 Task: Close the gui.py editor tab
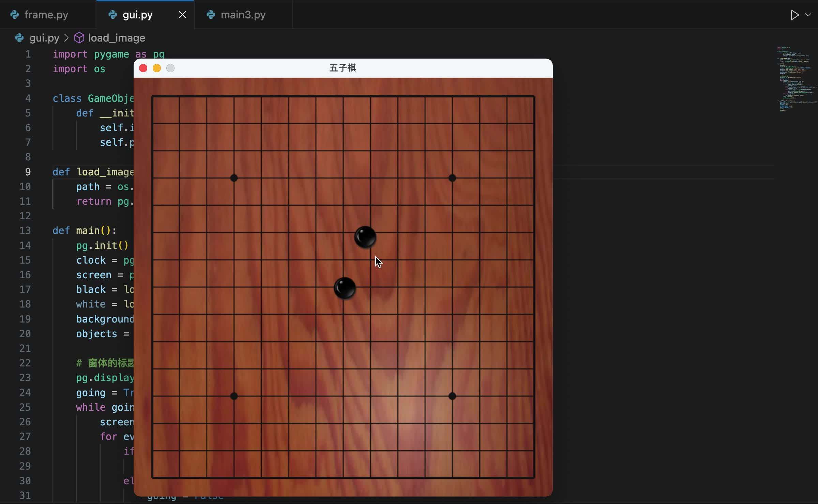click(182, 15)
